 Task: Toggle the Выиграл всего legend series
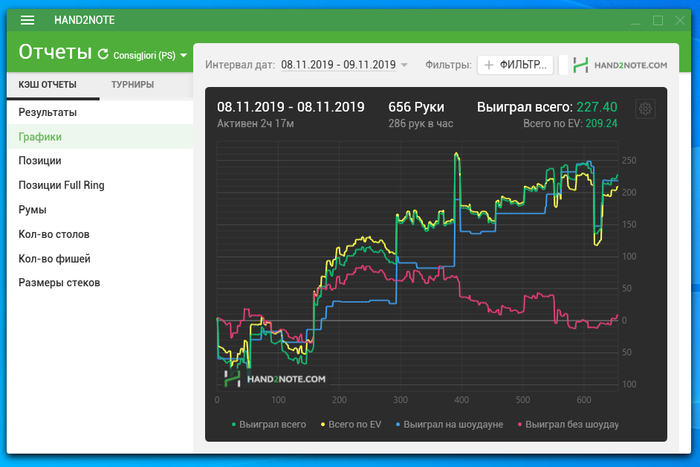269,424
